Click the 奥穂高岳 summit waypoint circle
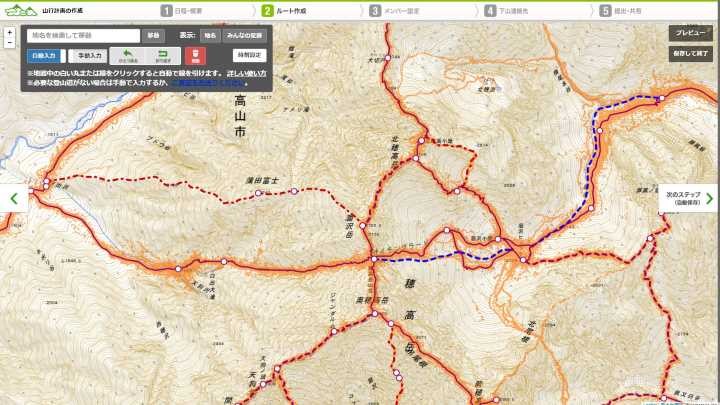 [x=375, y=314]
